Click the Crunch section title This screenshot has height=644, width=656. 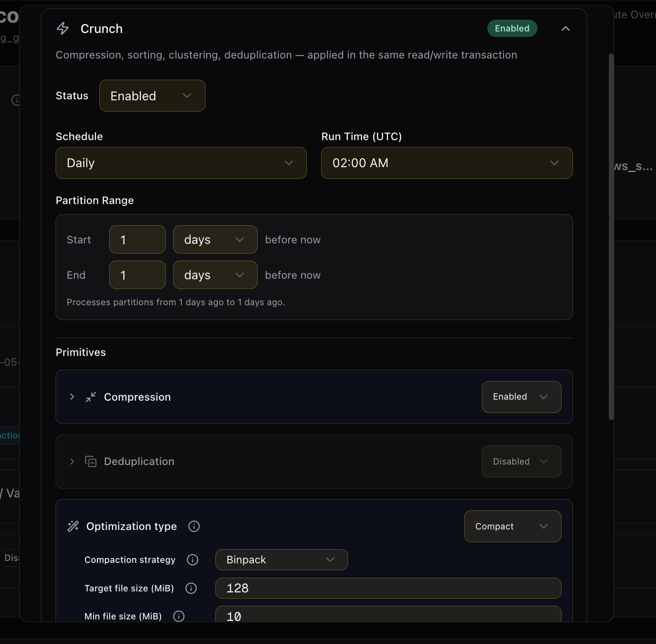click(x=102, y=29)
